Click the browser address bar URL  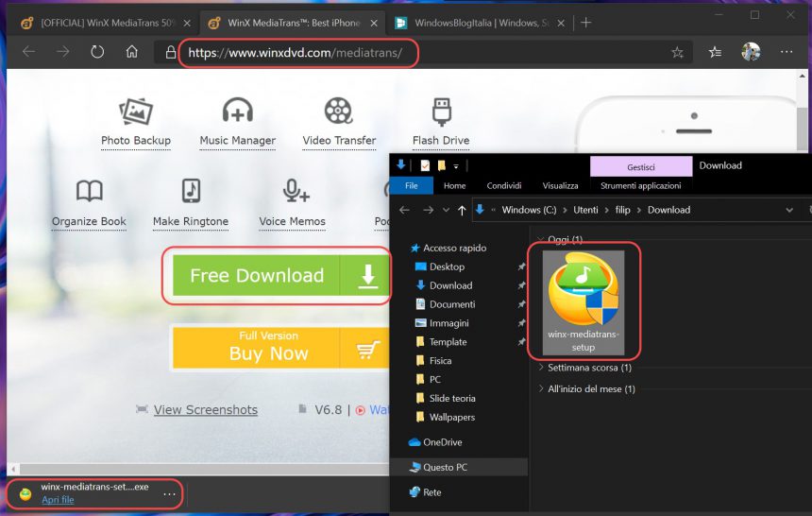coord(296,52)
